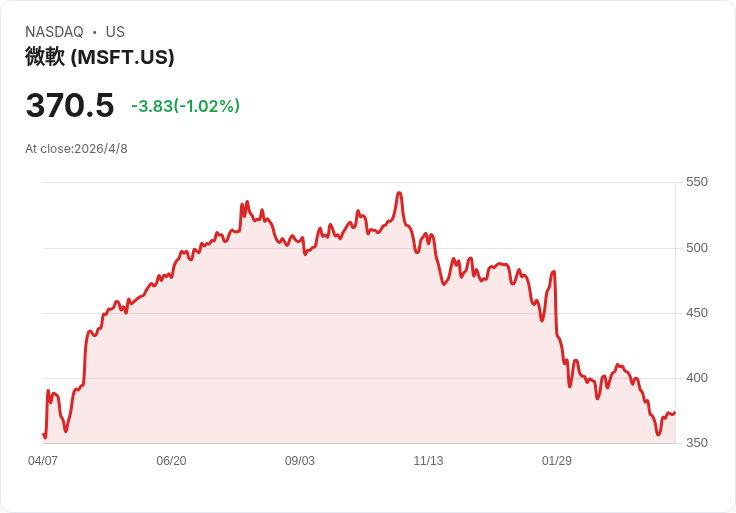Click the 04/07 date on x-axis
Image resolution: width=736 pixels, height=513 pixels.
point(43,461)
